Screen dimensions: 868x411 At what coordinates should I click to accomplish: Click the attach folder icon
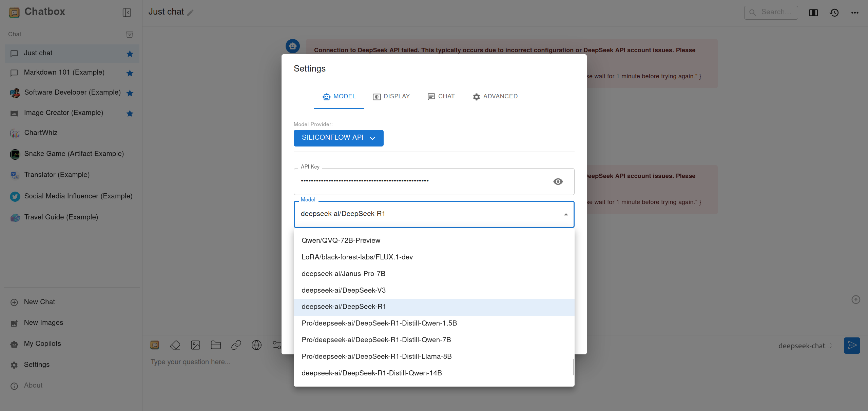(x=216, y=345)
